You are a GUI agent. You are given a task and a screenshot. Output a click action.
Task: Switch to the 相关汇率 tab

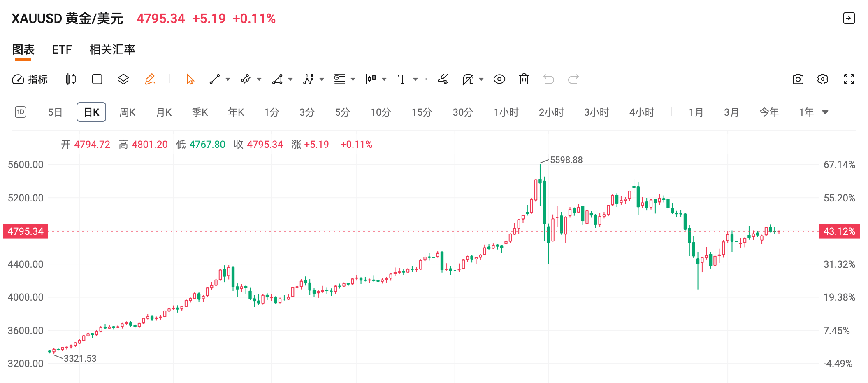click(x=112, y=50)
